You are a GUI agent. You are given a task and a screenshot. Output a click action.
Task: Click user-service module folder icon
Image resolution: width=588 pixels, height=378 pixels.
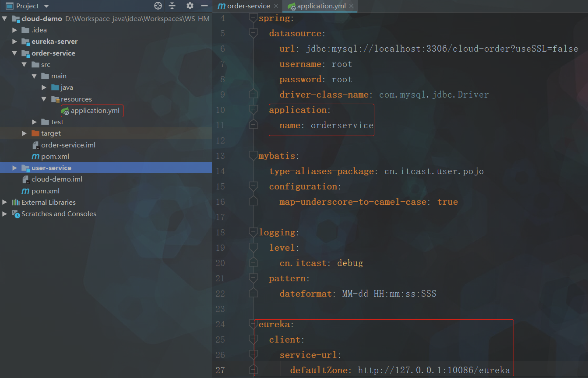[25, 168]
